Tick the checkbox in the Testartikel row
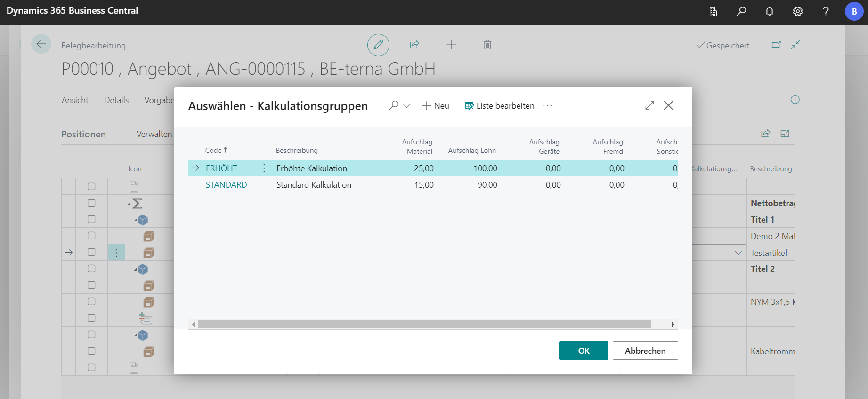 point(91,252)
